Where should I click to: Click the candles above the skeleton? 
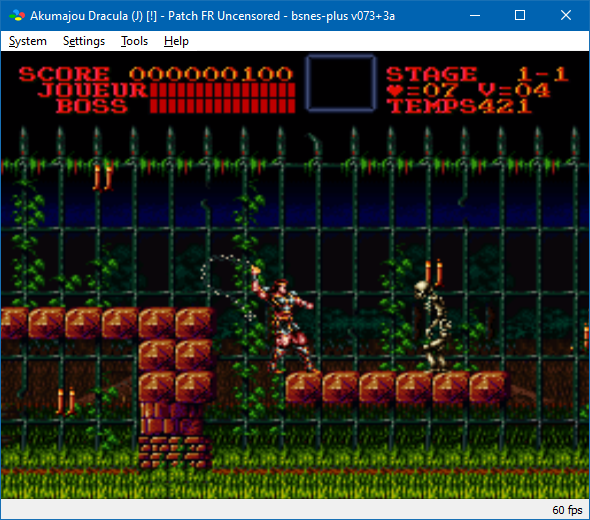(434, 272)
